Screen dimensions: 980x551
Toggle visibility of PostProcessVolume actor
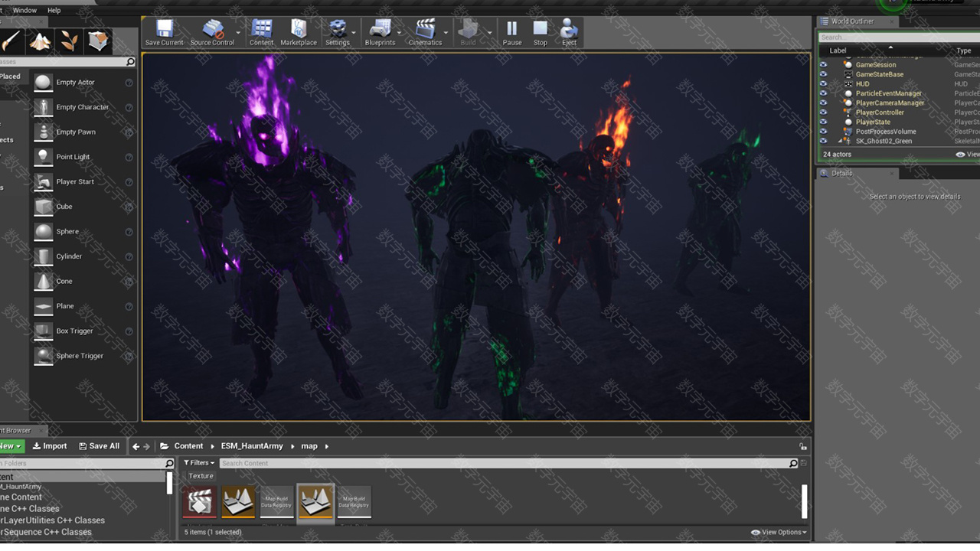pos(823,132)
